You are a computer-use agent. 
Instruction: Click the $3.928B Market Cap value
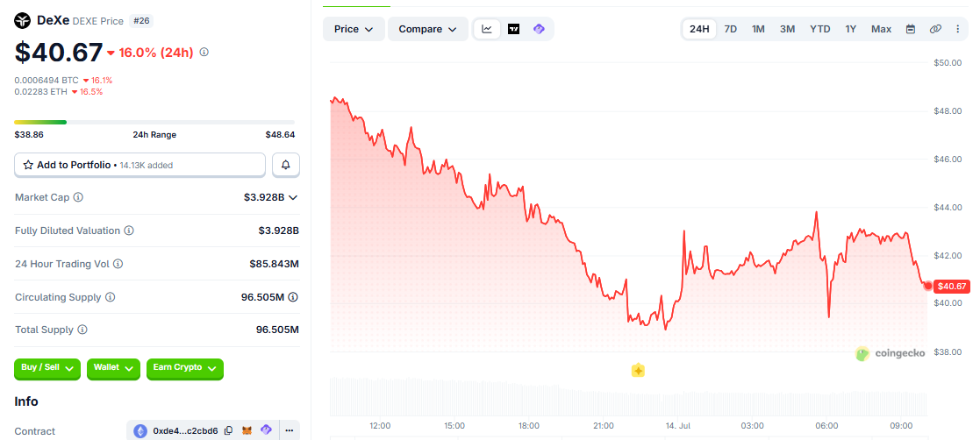coord(264,197)
